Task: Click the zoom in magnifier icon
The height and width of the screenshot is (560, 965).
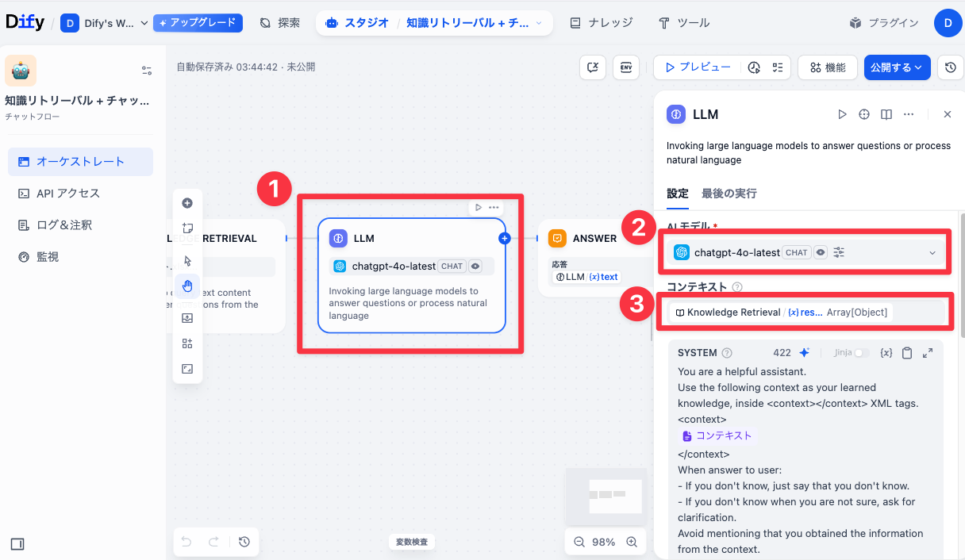Action: [632, 542]
